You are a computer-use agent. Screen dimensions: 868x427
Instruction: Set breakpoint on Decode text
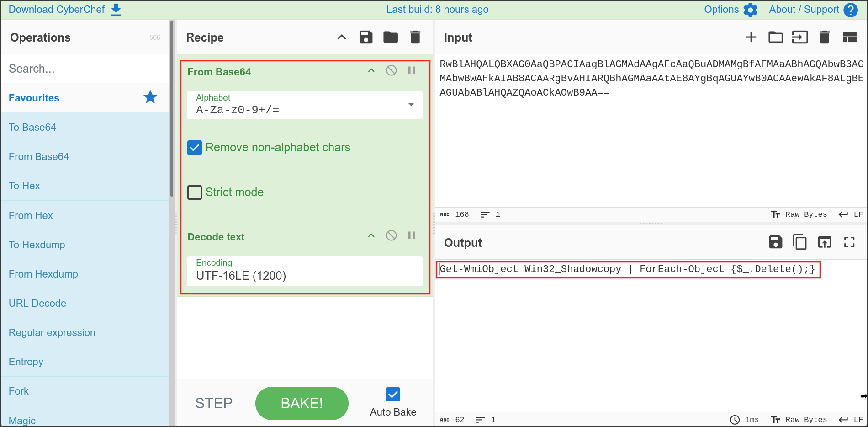[412, 235]
